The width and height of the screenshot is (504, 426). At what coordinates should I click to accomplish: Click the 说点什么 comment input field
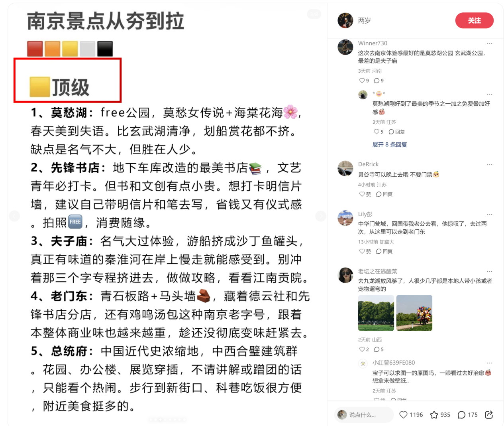tap(364, 415)
